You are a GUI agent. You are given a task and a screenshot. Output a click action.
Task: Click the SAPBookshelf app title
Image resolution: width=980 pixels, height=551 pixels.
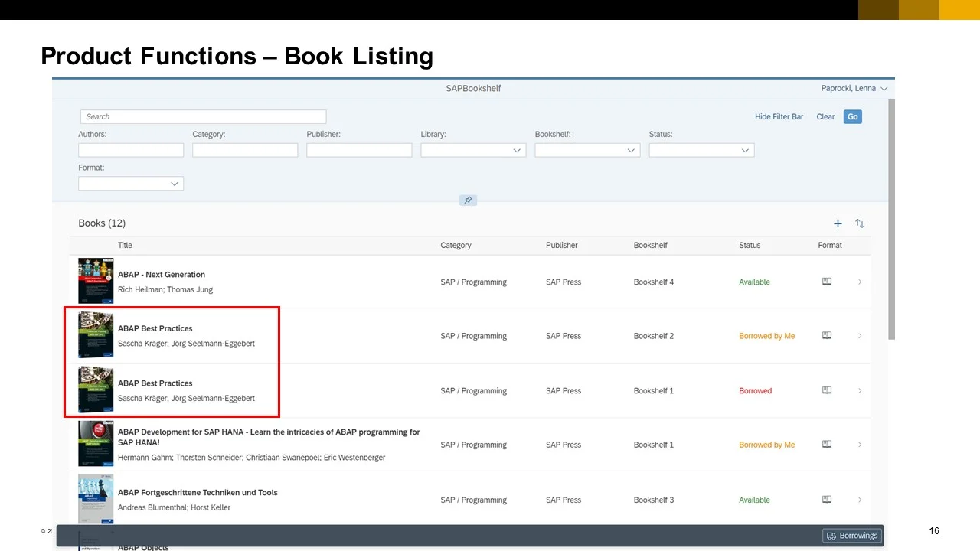(473, 88)
